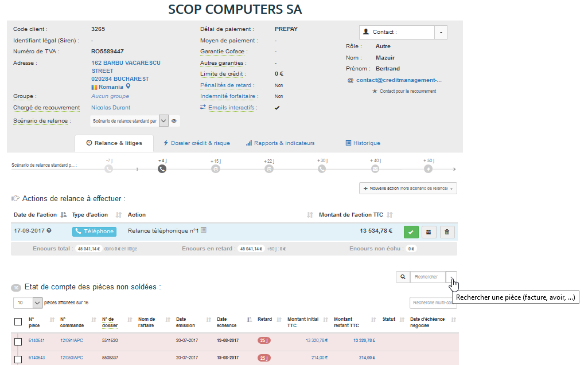588x365 pixels.
Task: Click the +4 J phone timeline step
Action: point(162,169)
